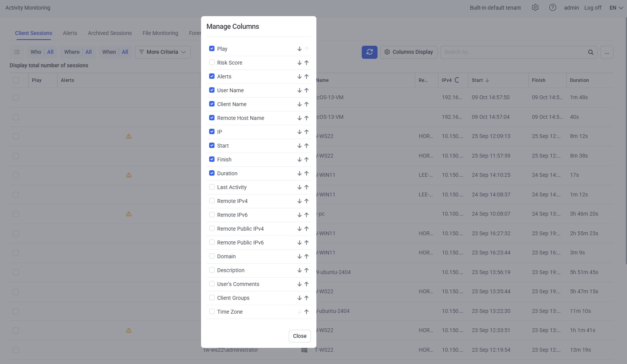Move Alerts column up with arrow
Image resolution: width=627 pixels, height=364 pixels.
tap(306, 76)
